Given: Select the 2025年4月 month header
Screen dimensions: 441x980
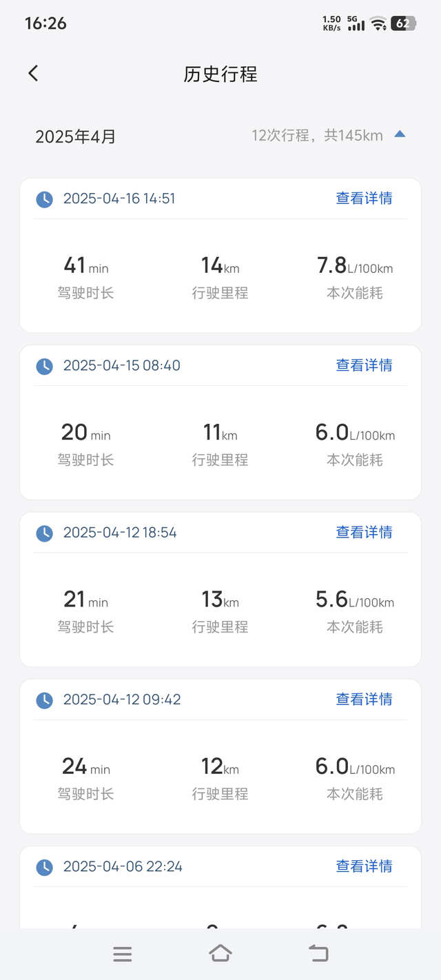Looking at the screenshot, I should (70, 136).
